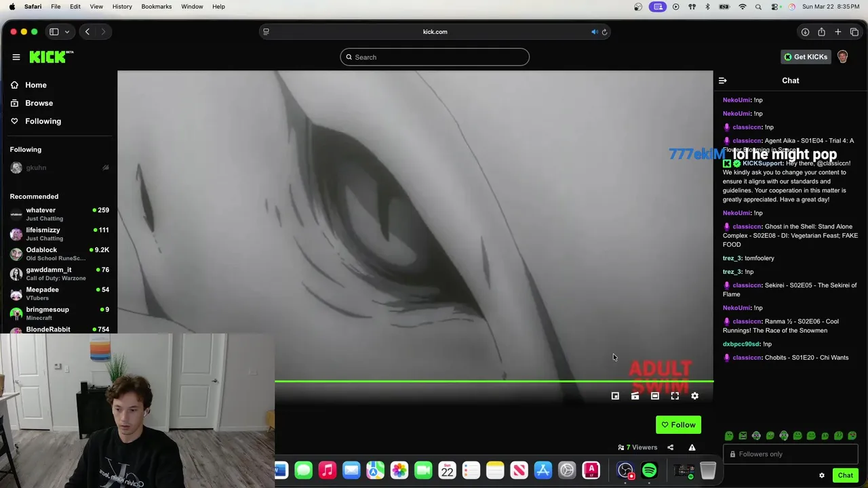Collapse the chat panel icon
Image resolution: width=868 pixels, height=488 pixels.
(723, 81)
